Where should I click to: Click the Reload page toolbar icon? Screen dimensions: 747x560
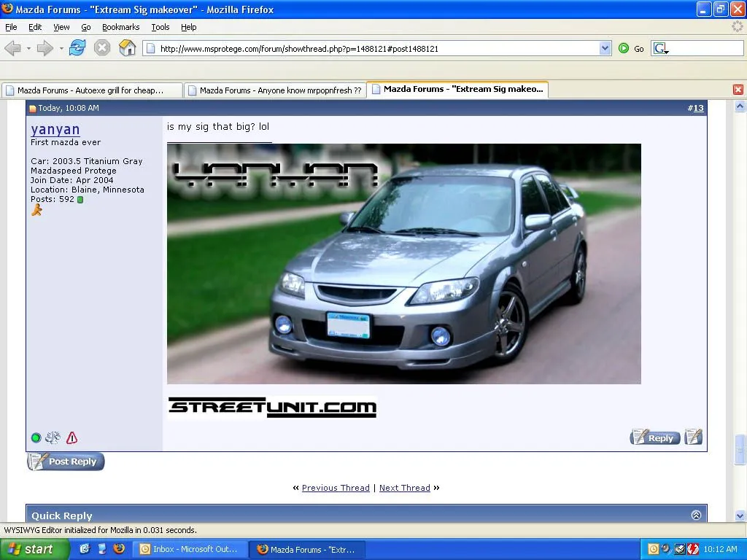[77, 48]
